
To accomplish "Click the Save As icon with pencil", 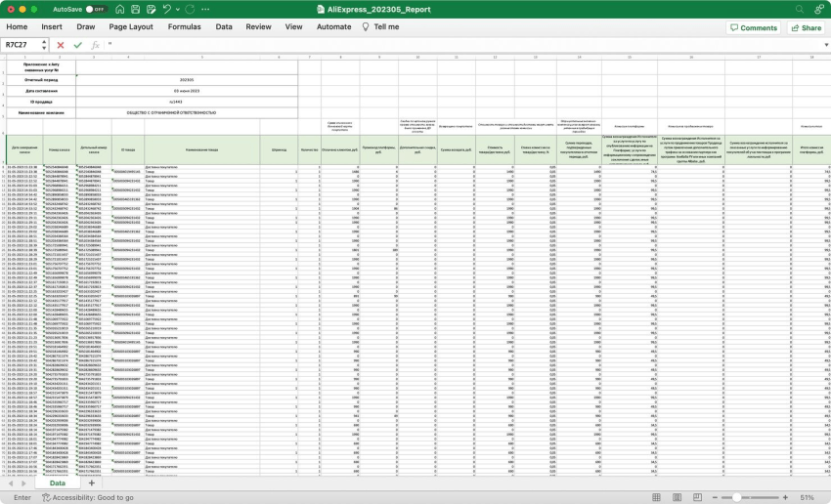I will 151,9.
